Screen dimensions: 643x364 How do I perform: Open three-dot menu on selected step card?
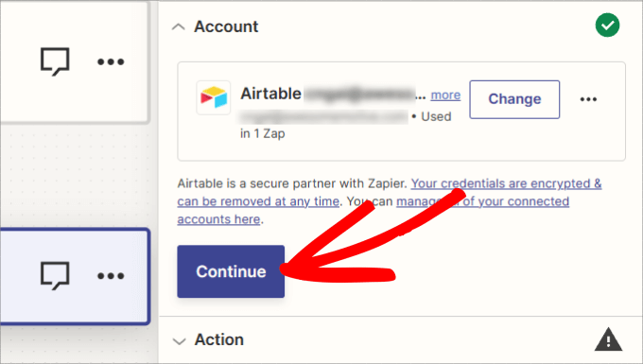click(x=111, y=276)
